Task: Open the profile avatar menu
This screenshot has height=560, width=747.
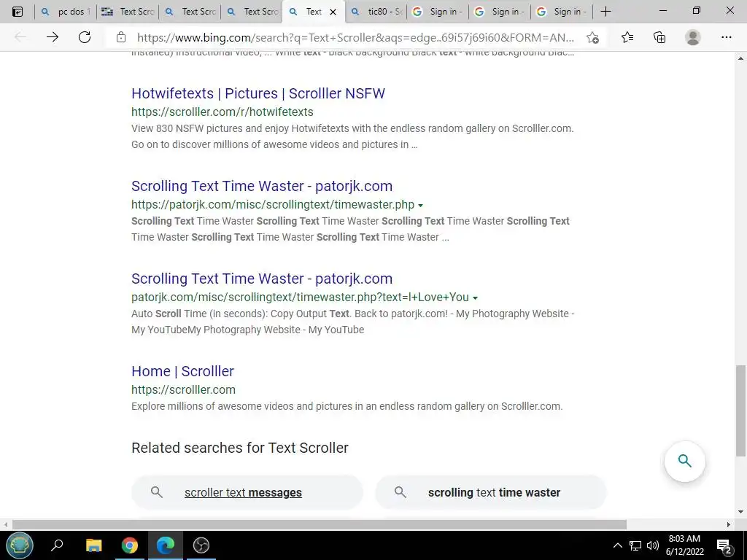Action: point(693,37)
